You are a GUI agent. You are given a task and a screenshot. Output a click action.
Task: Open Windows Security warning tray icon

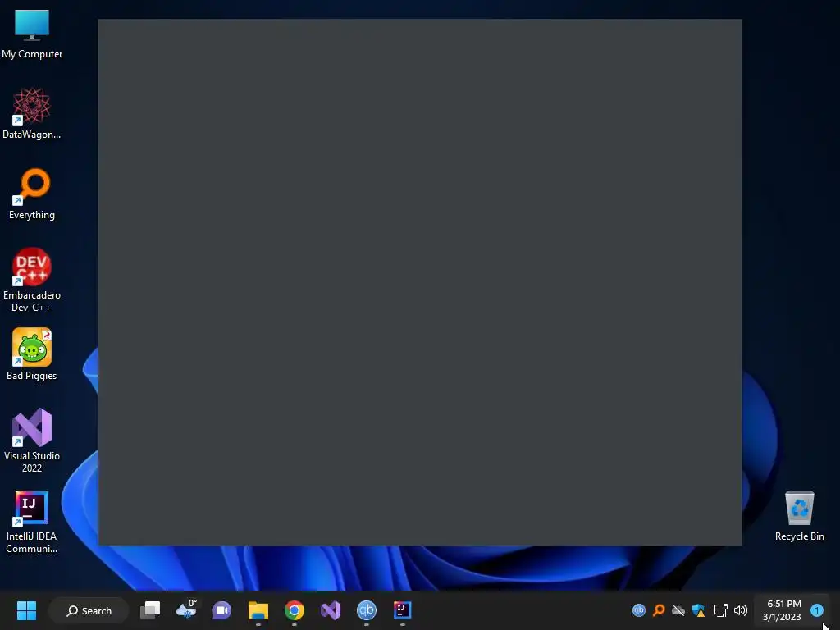699,610
